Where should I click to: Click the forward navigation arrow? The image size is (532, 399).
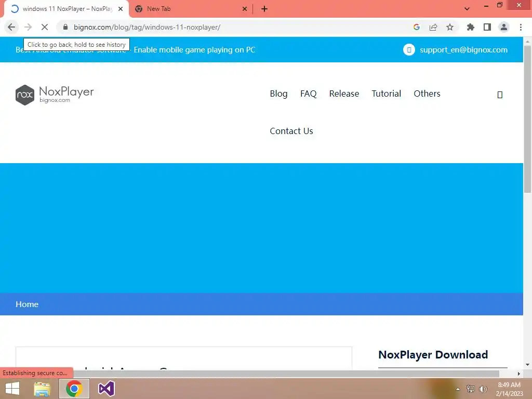[x=28, y=27]
